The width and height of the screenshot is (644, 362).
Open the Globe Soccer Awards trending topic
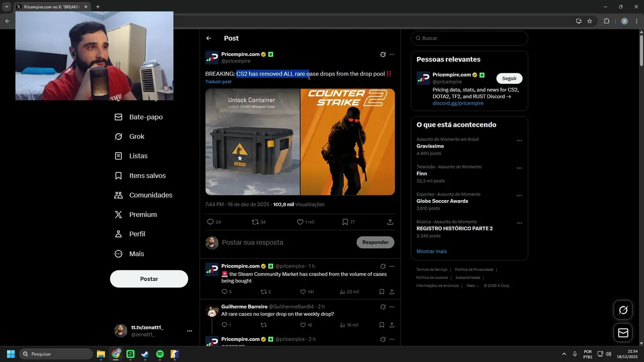click(x=442, y=201)
